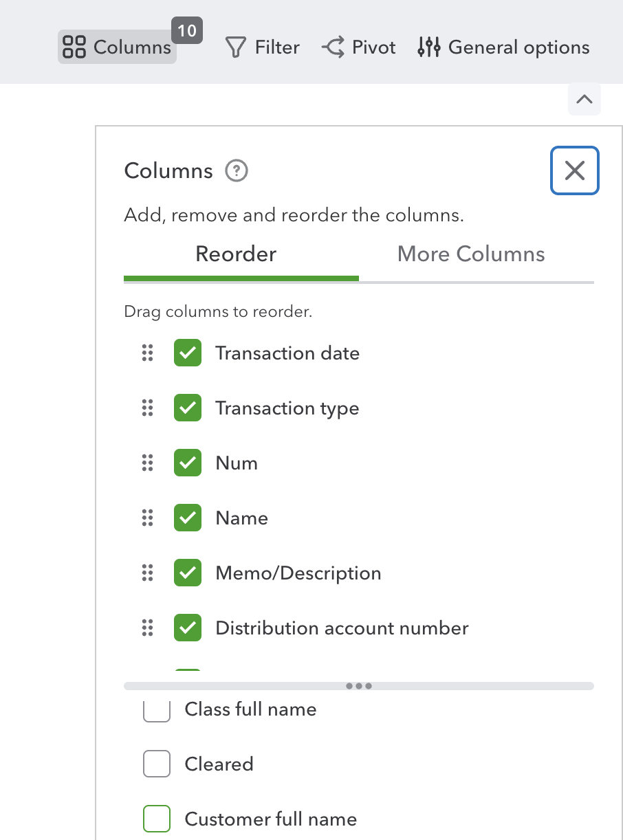
Task: Click the Columns help question mark icon
Action: (x=237, y=170)
